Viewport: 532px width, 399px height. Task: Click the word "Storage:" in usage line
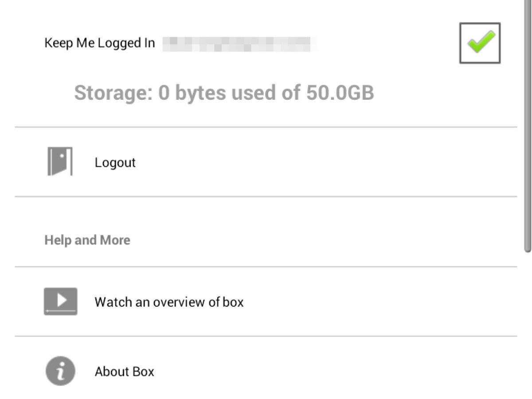[113, 93]
